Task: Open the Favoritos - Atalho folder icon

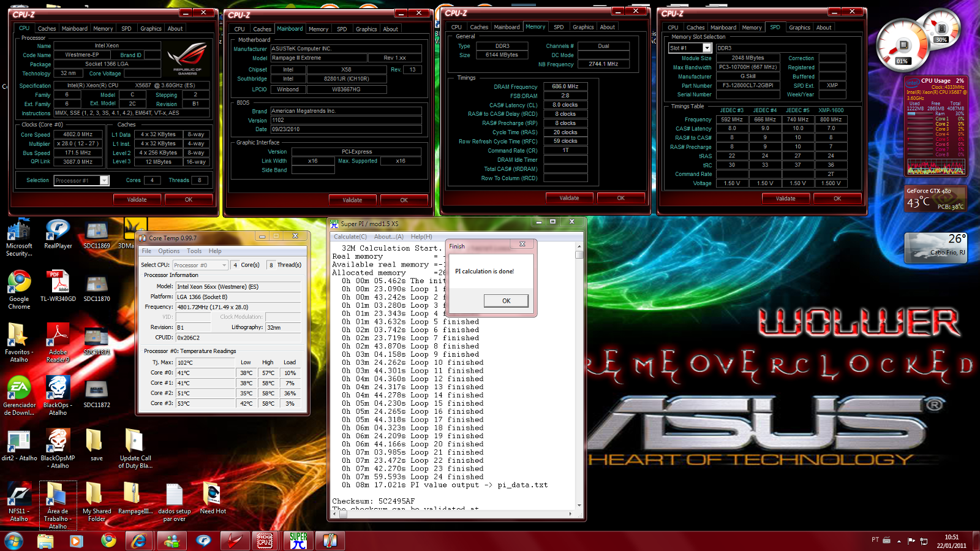Action: pyautogui.click(x=19, y=343)
